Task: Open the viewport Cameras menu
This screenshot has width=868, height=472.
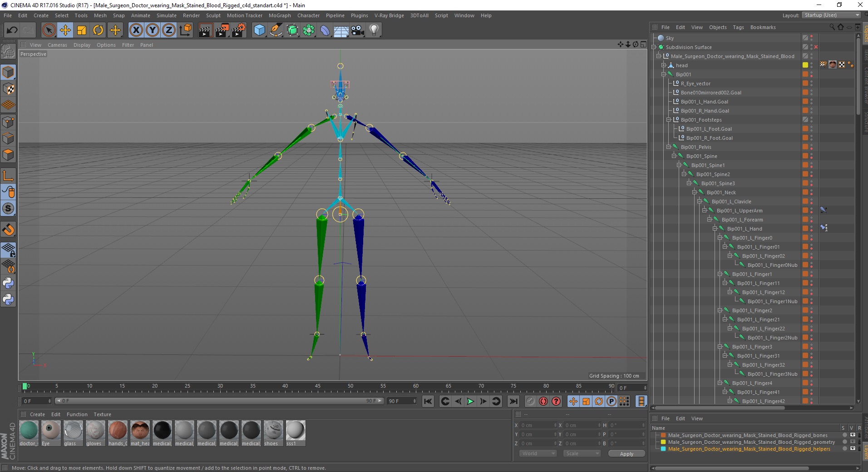Action: [x=57, y=45]
